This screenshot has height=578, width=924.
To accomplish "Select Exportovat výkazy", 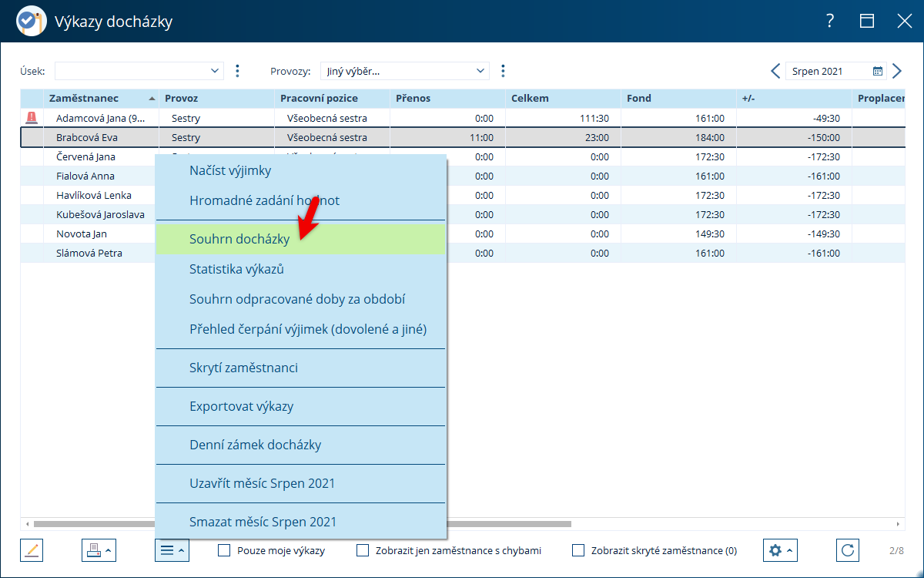I will click(300, 406).
